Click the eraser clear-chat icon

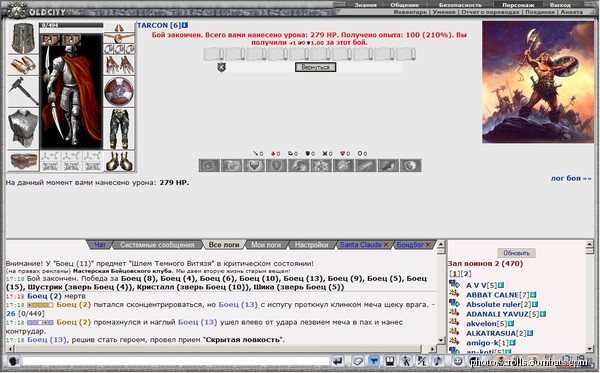coord(358,361)
